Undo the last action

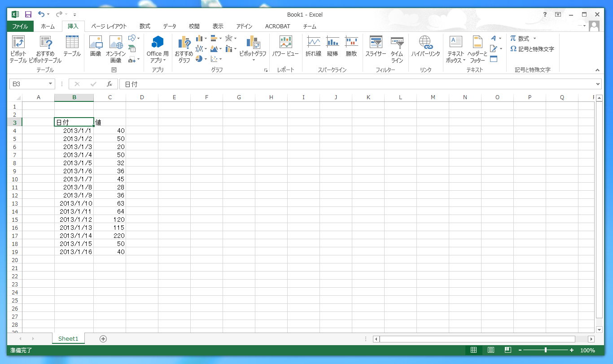coord(41,14)
